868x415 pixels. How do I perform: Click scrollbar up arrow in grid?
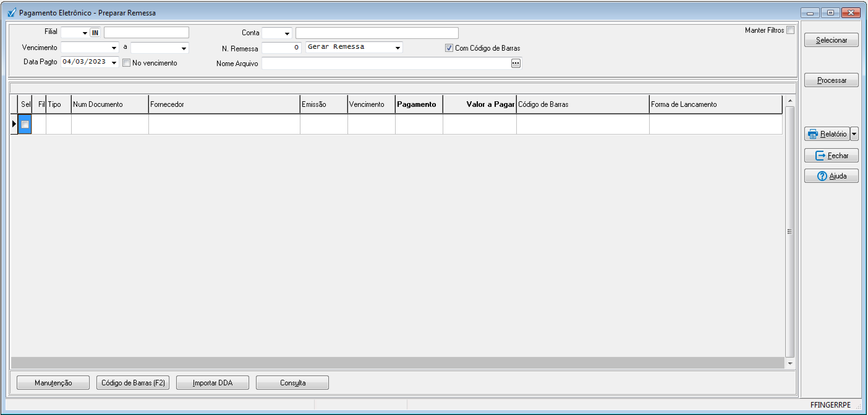[x=790, y=101]
